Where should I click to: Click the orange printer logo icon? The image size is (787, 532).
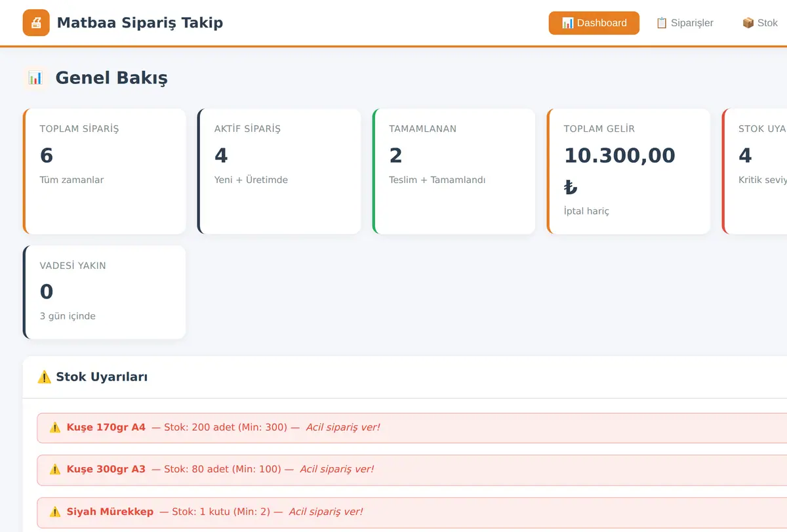(36, 23)
